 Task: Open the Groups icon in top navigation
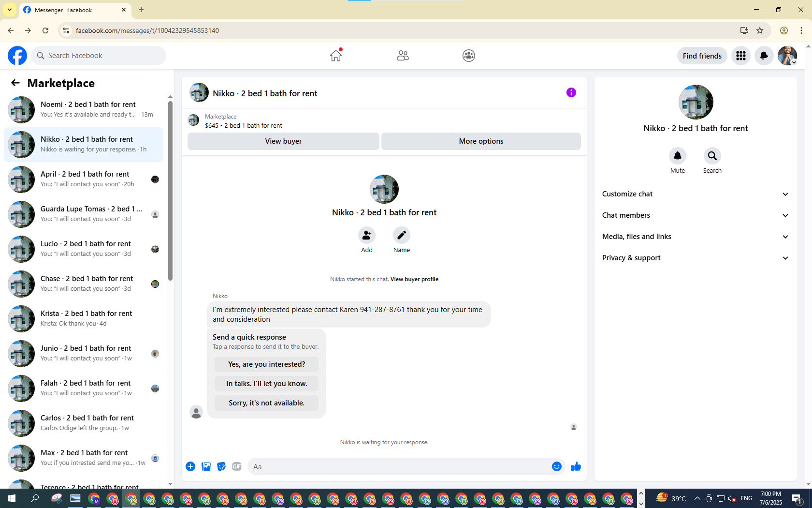[469, 56]
